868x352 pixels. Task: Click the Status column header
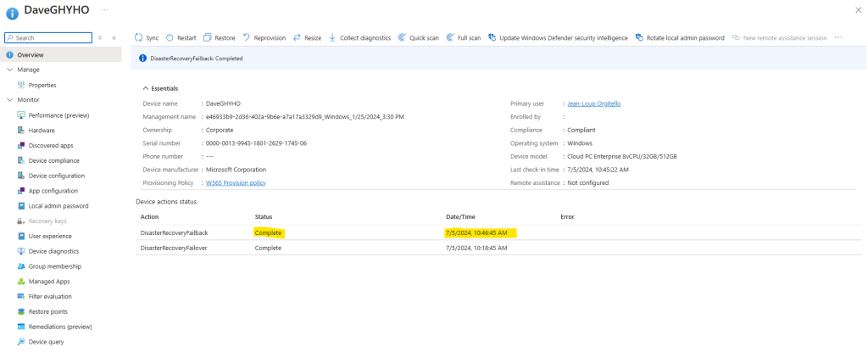[264, 217]
